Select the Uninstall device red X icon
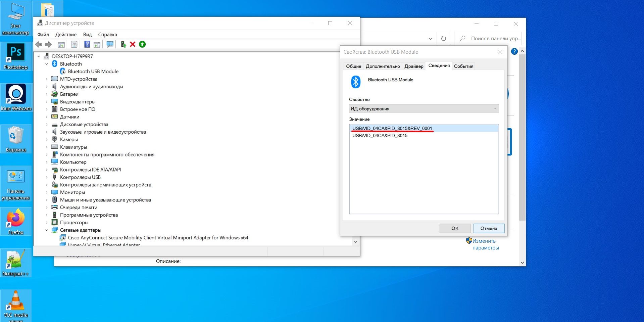Viewport: 644px width, 322px height. [x=132, y=44]
